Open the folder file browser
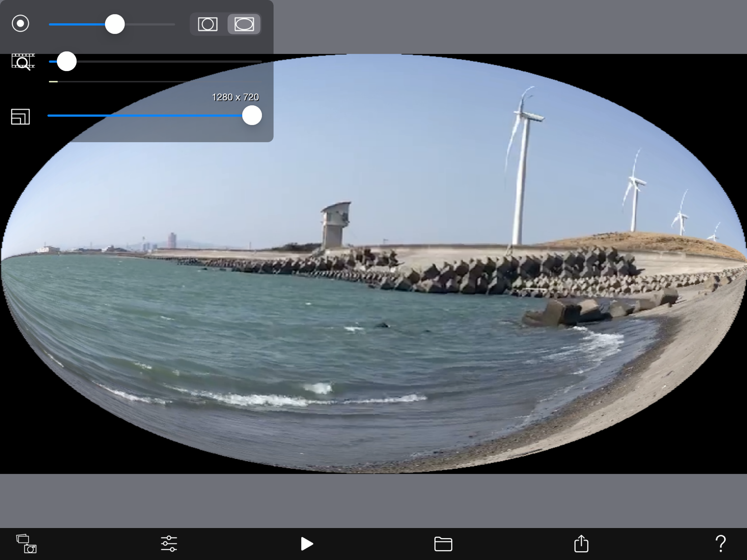Screen dimensions: 747x560 [x=443, y=544]
